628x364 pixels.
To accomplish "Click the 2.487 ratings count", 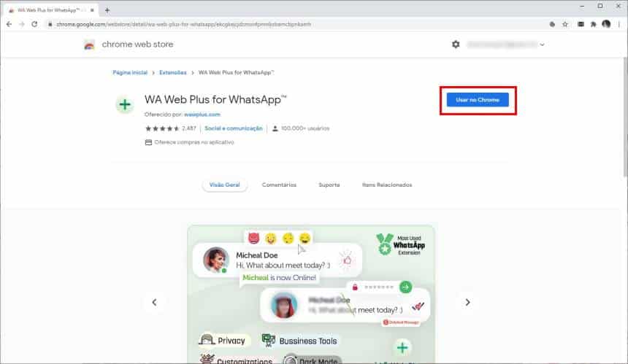I will click(x=189, y=128).
